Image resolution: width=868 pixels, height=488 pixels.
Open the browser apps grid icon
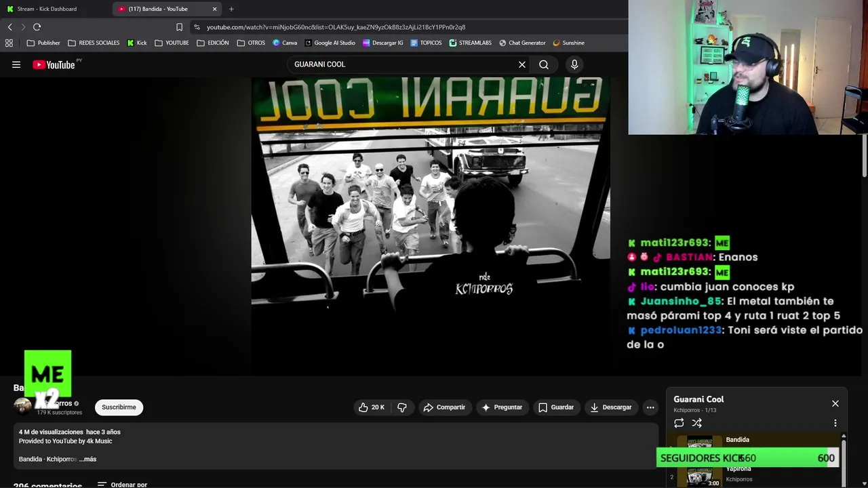[x=9, y=43]
